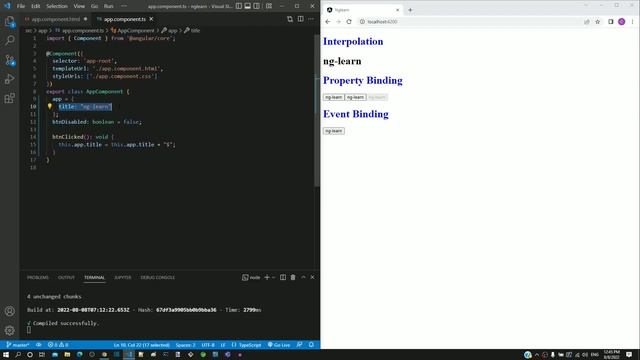Click the Windows taskbar search icon
Viewport: 640px width, 360px height.
[x=18, y=355]
